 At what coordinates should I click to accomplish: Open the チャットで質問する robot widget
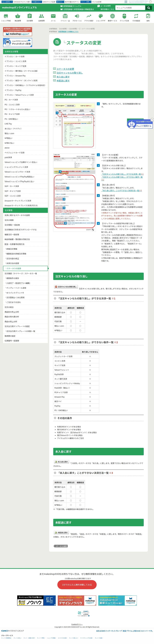pyautogui.click(x=140, y=124)
